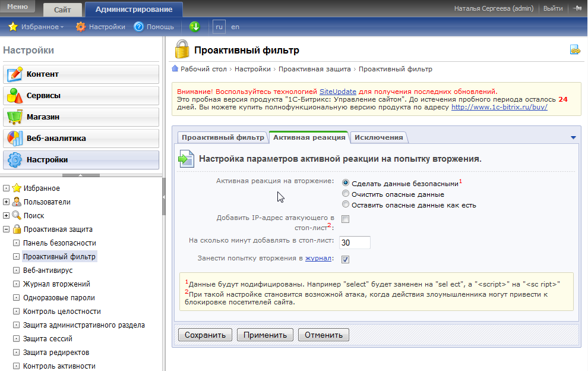The width and height of the screenshot is (588, 371).
Task: Uncheck logging intrusion attempt to journal
Action: 345,259
